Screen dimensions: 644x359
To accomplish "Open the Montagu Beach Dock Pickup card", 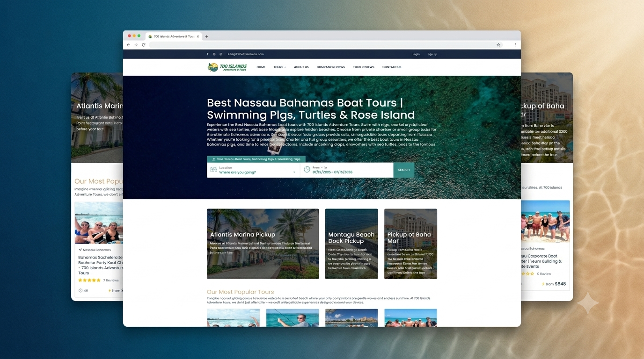I will 351,244.
